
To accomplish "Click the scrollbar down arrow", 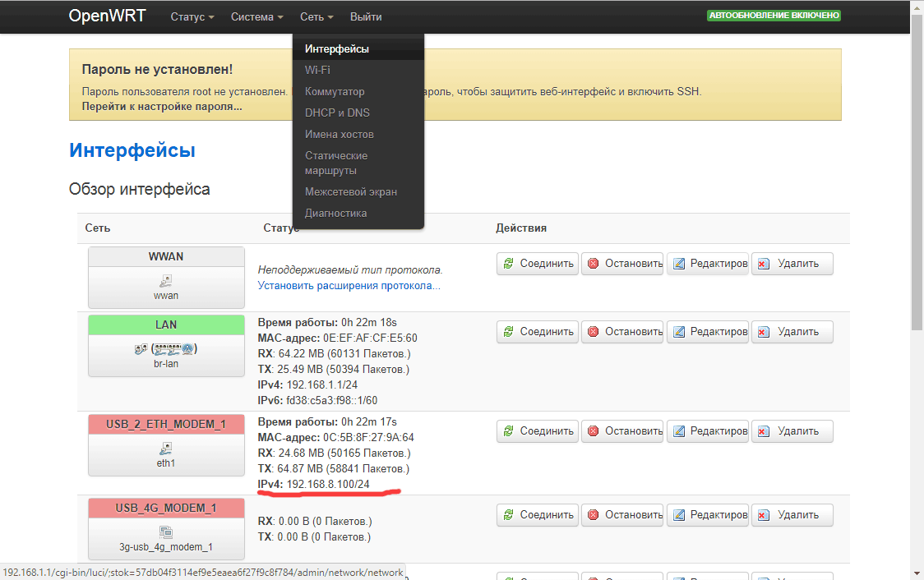I will (x=917, y=573).
